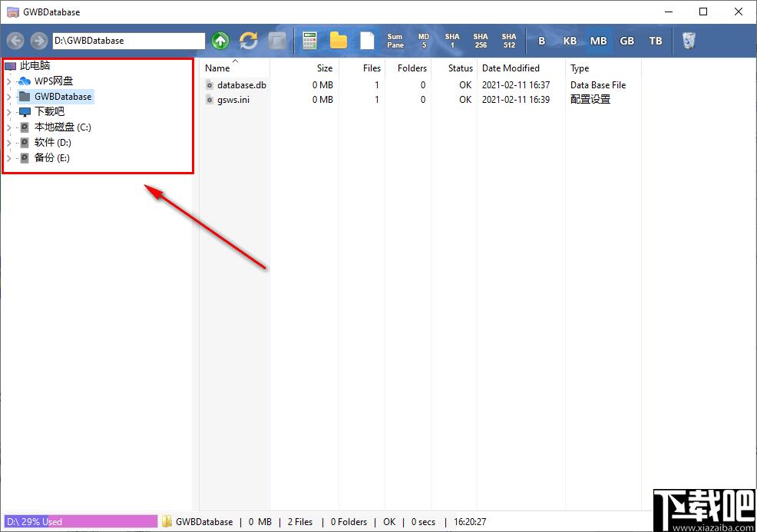Click gsws.ini file icon
The image size is (757, 532).
point(210,100)
